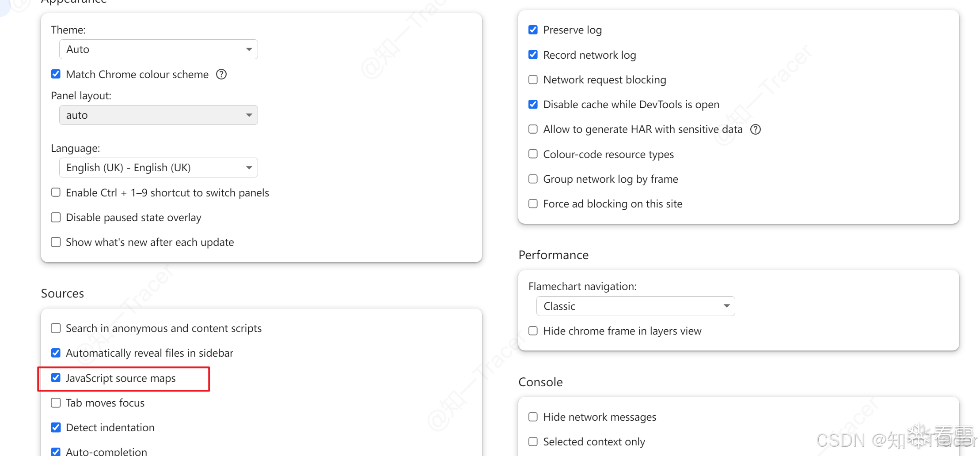Uncheck the Preserve log option

coord(533,30)
